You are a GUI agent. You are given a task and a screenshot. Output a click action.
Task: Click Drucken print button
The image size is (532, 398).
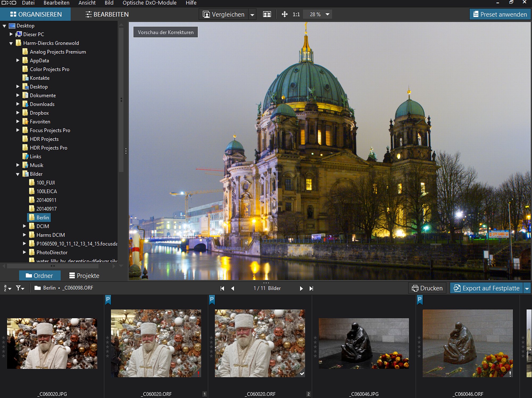pyautogui.click(x=427, y=288)
